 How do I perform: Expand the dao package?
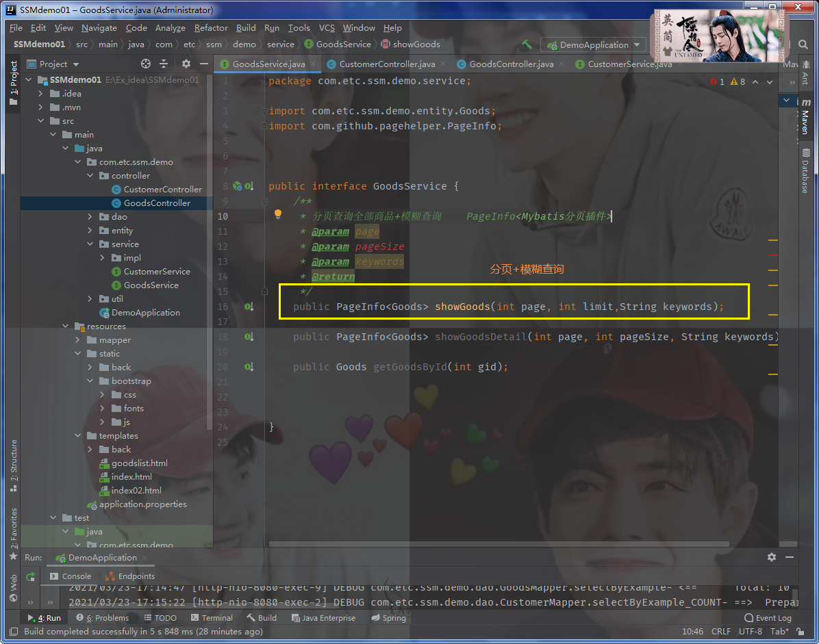click(x=90, y=216)
